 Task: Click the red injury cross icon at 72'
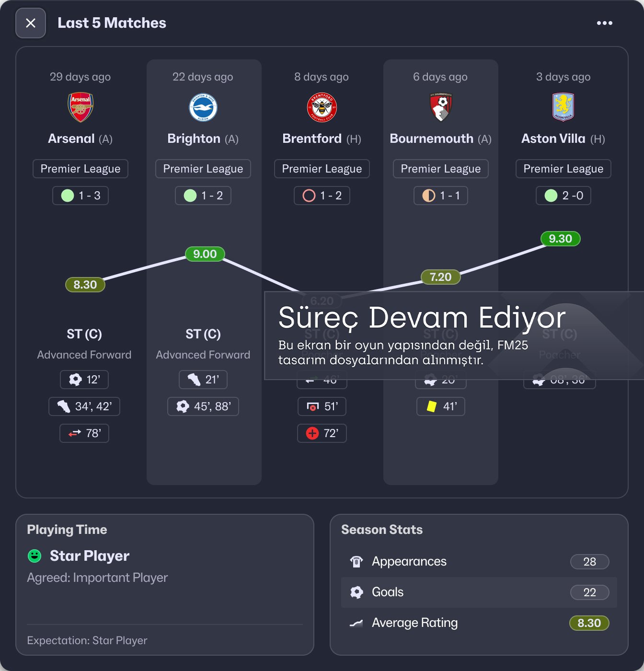click(x=312, y=433)
